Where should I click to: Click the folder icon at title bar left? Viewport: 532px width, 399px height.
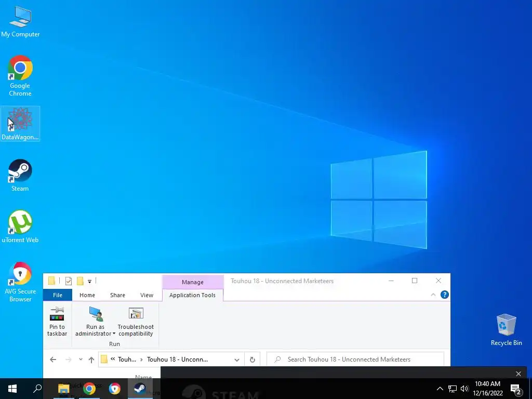(51, 281)
